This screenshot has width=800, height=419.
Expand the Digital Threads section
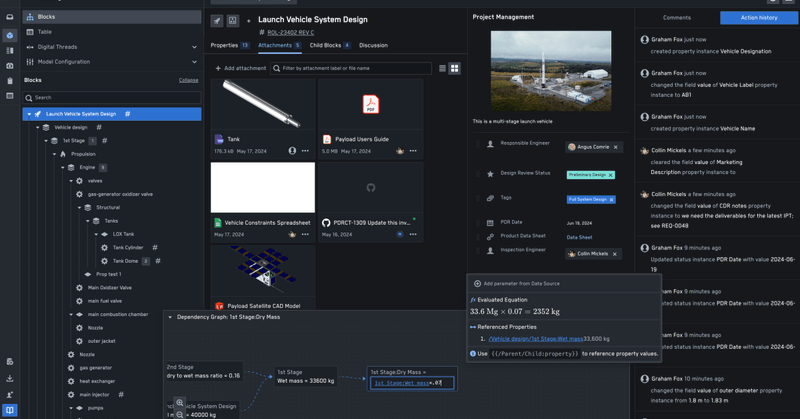tap(194, 47)
